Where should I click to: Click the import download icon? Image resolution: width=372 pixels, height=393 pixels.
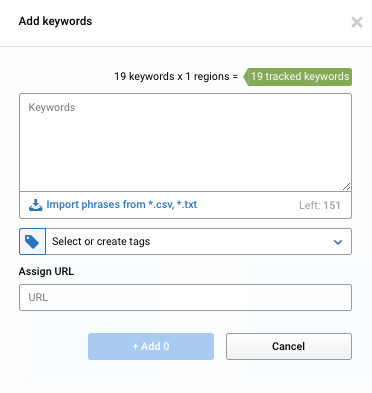click(35, 205)
